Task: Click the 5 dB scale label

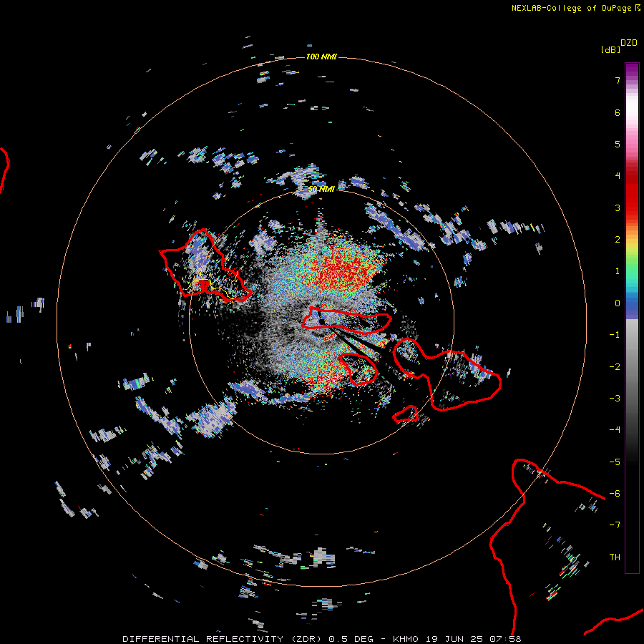Action: pyautogui.click(x=618, y=144)
